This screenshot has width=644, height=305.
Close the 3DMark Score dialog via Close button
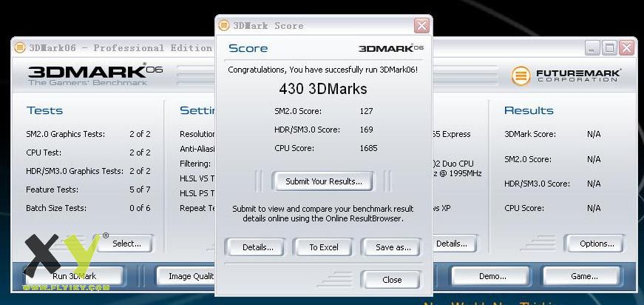(x=392, y=280)
